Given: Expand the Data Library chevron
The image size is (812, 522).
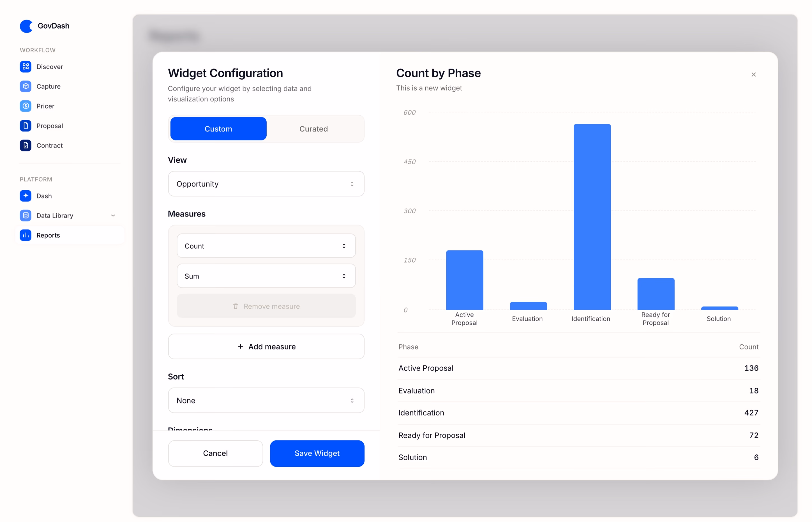Looking at the screenshot, I should click(113, 216).
